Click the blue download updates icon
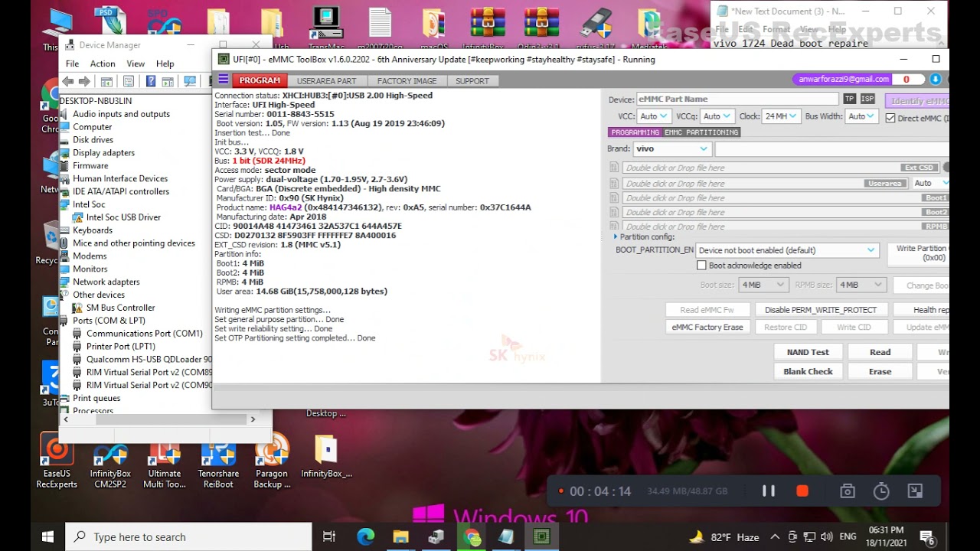The image size is (980, 551). tap(936, 80)
